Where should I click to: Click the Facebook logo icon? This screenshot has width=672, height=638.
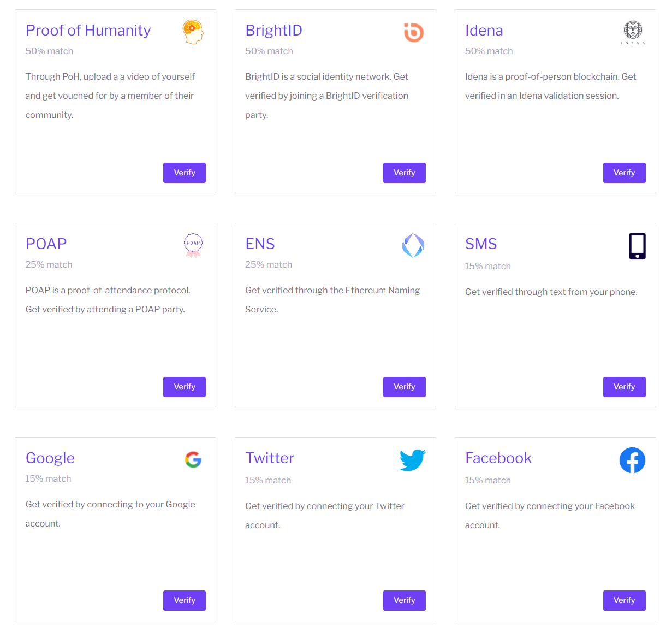pyautogui.click(x=632, y=460)
